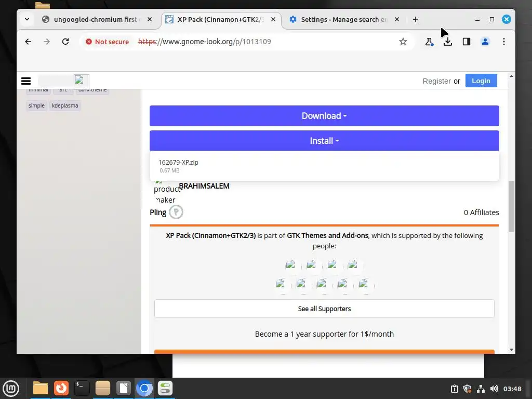Click the vertical scrollbar thumb

(x=511, y=207)
